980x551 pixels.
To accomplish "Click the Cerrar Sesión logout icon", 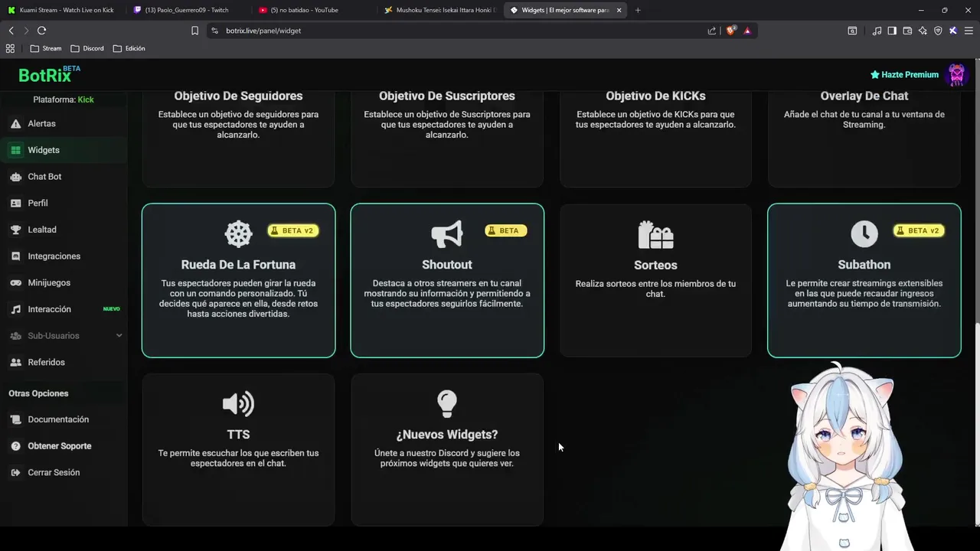I will [15, 472].
